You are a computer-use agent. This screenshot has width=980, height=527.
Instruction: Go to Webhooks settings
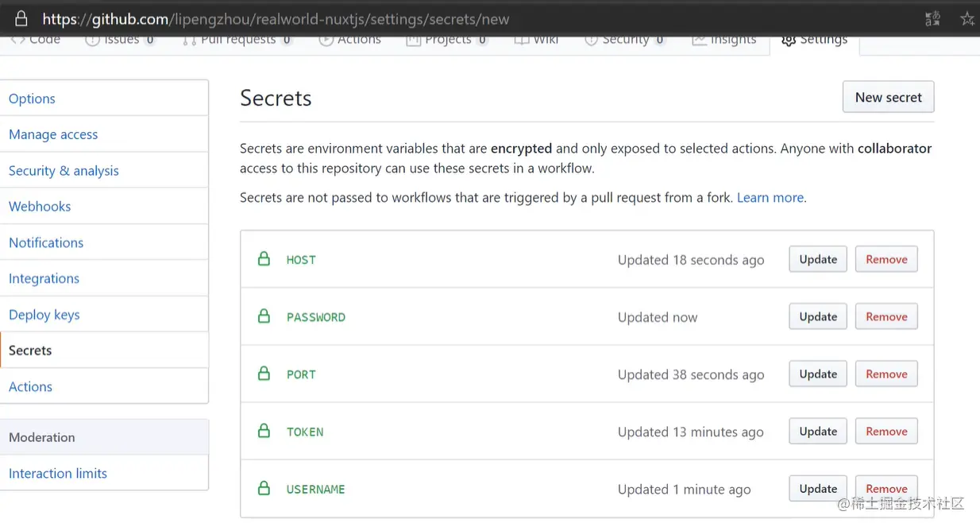104,206
